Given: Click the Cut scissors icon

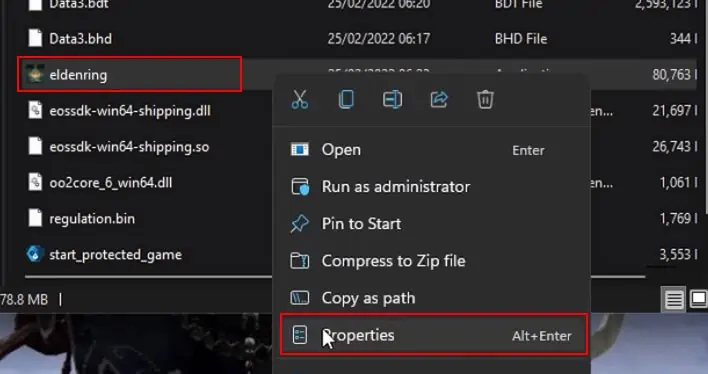Looking at the screenshot, I should point(300,99).
